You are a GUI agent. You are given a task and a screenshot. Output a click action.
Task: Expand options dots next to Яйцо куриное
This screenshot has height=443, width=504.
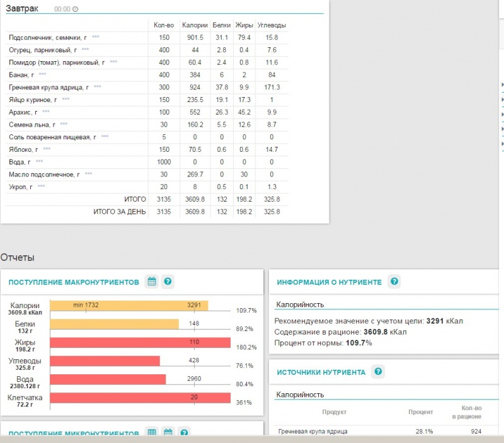66,100
